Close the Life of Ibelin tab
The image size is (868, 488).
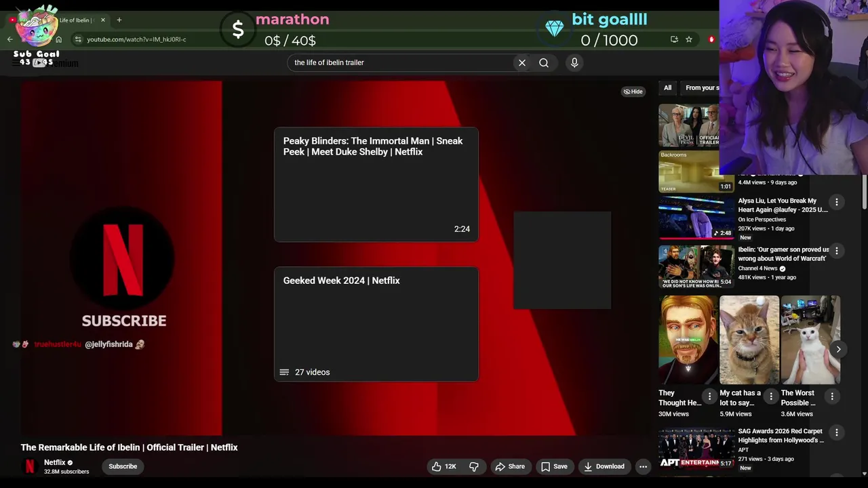click(103, 20)
